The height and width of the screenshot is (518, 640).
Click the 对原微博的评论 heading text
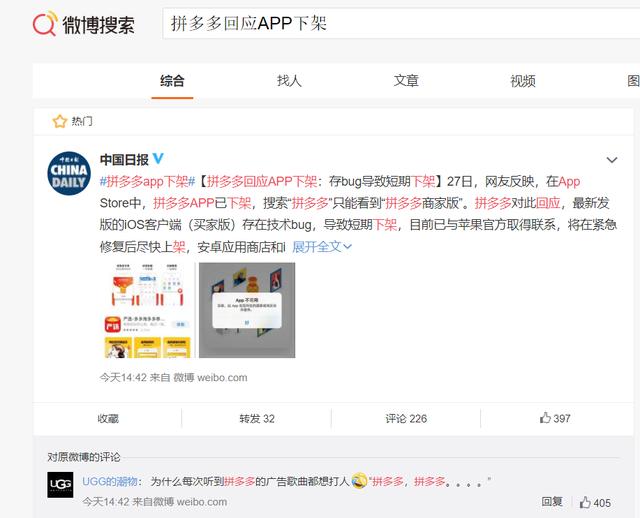(x=84, y=457)
